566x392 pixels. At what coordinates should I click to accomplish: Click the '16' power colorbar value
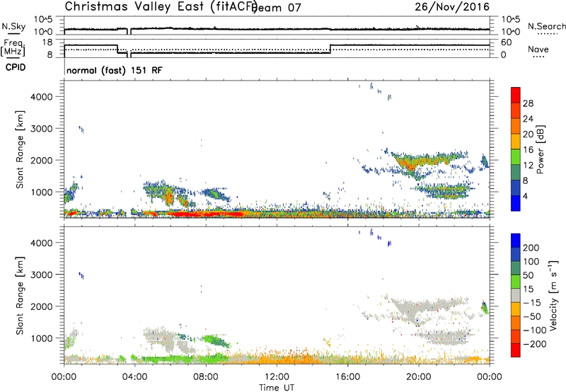[x=528, y=150]
